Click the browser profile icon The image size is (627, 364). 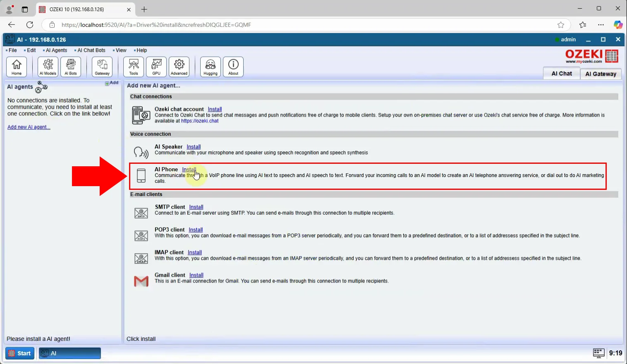[x=10, y=9]
